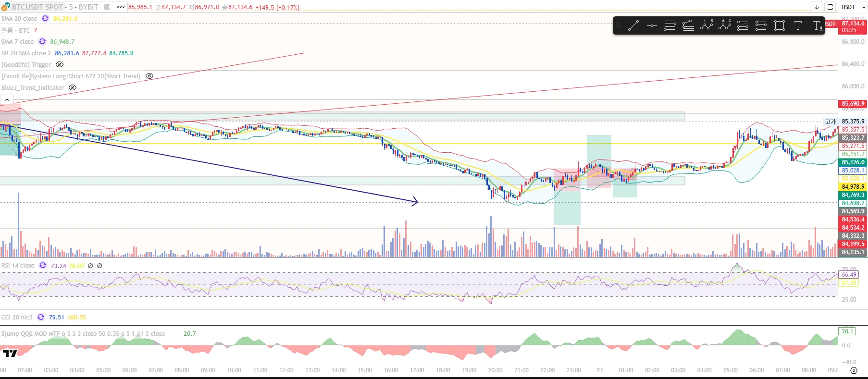The image size is (868, 379).
Task: Show the hidden [GoodLife]System Long/Short indicator
Action: coord(149,76)
